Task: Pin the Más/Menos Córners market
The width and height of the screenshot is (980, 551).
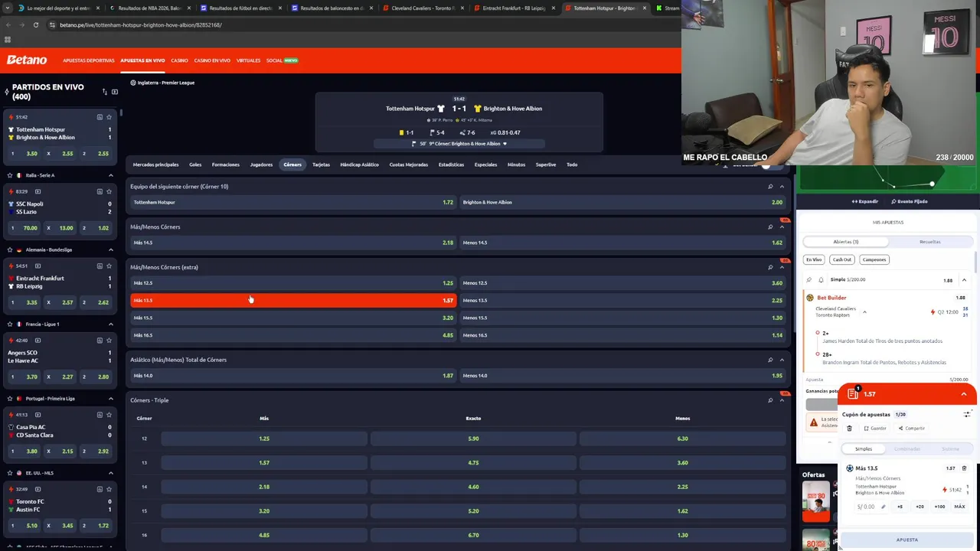Action: click(x=770, y=227)
